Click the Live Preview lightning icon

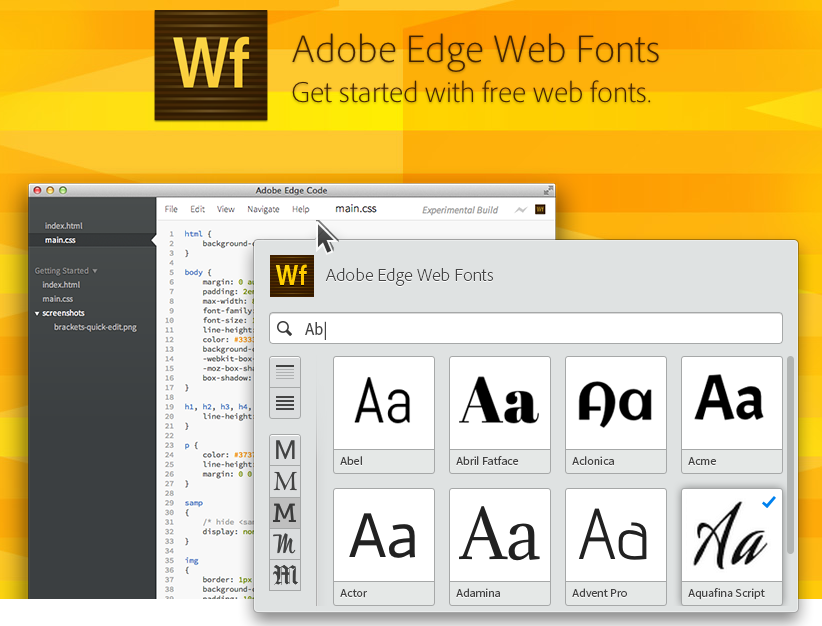(521, 210)
